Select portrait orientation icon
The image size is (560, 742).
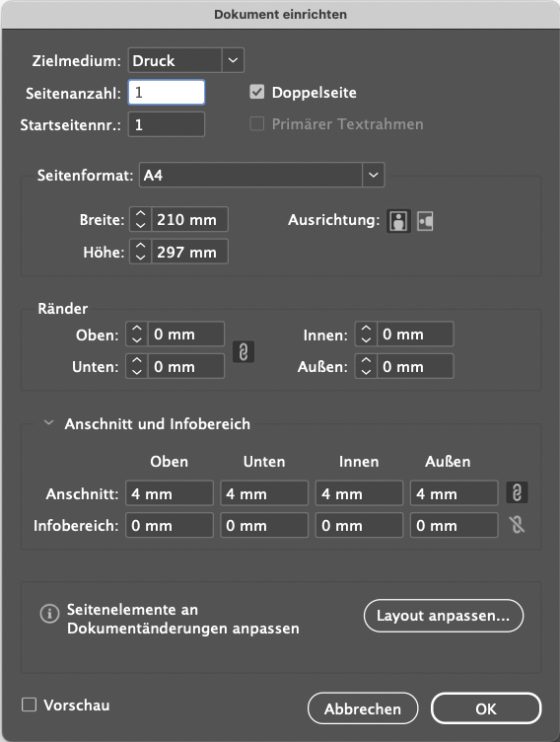(398, 220)
